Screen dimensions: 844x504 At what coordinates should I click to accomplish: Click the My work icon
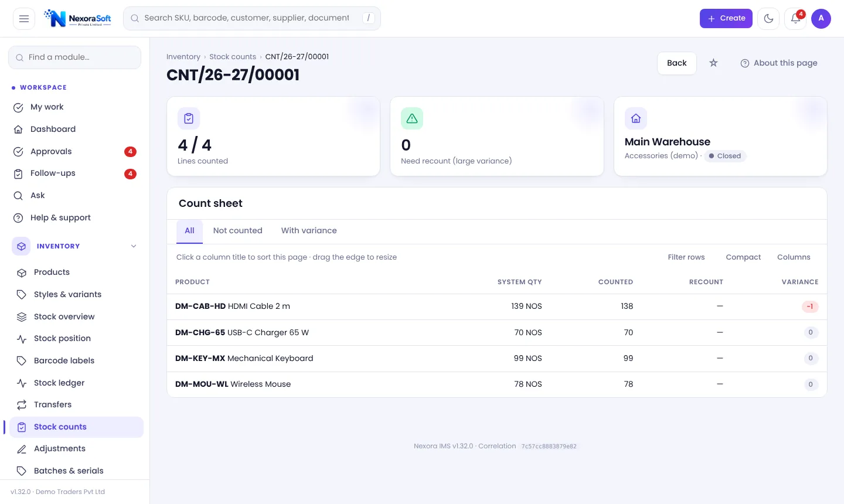[x=18, y=107]
